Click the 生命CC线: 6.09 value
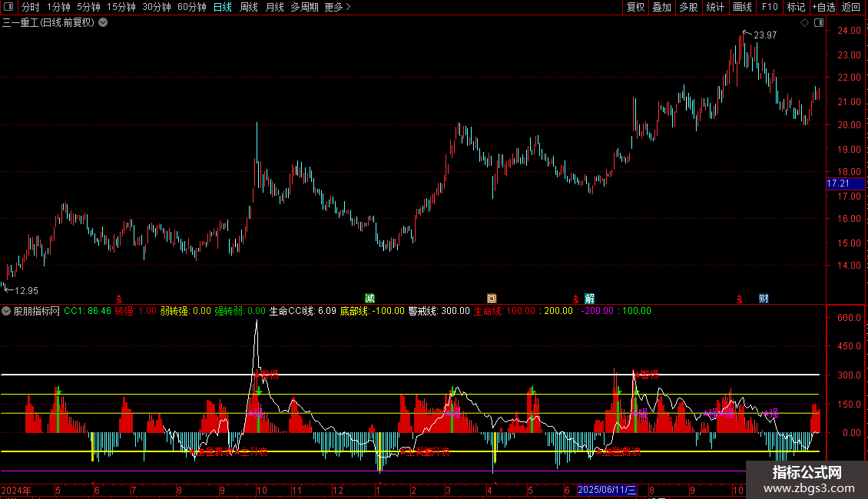Screen dimensions: 868x499 [303, 311]
